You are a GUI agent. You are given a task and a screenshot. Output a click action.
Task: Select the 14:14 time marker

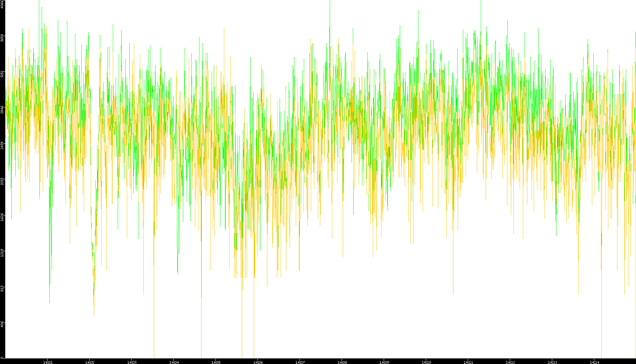tap(595, 362)
